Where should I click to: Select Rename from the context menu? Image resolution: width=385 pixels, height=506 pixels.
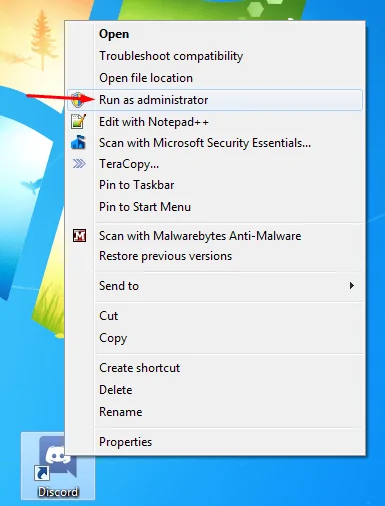[x=215, y=412]
